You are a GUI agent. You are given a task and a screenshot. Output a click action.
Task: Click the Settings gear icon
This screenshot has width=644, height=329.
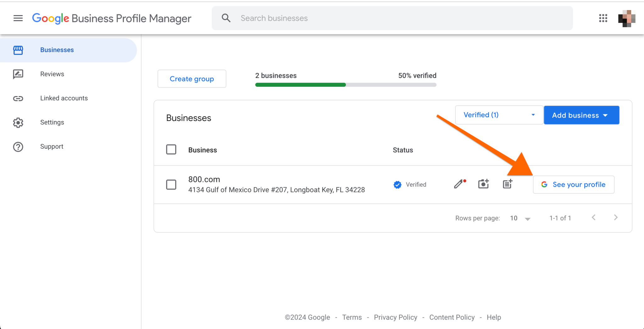18,123
